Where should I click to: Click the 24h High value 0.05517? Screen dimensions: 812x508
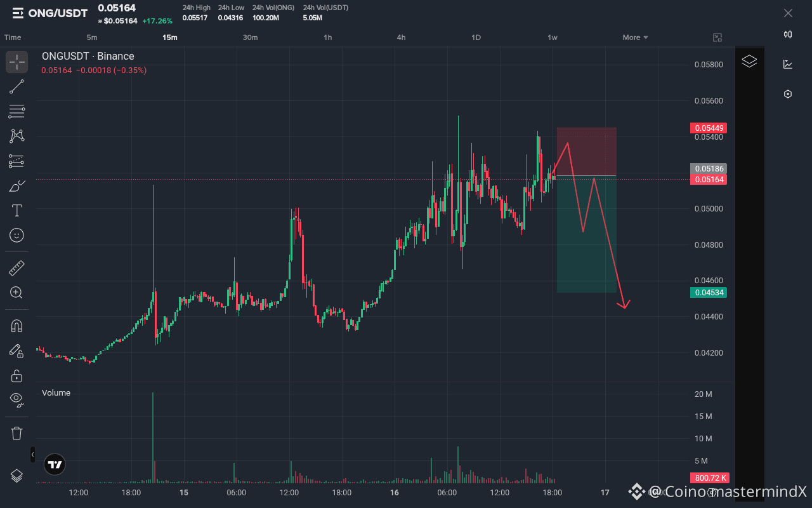(195, 17)
